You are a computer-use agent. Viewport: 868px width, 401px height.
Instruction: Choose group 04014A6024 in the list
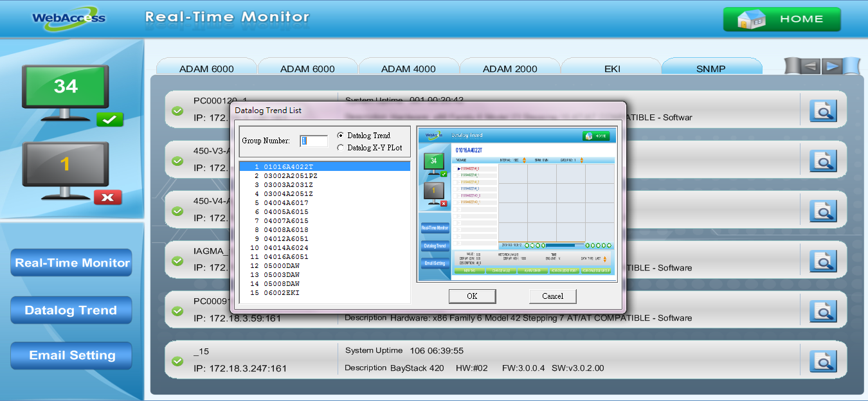pos(325,248)
